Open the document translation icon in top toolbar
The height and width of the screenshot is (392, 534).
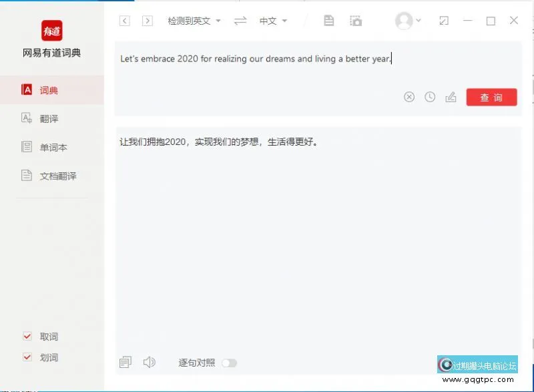pyautogui.click(x=328, y=21)
